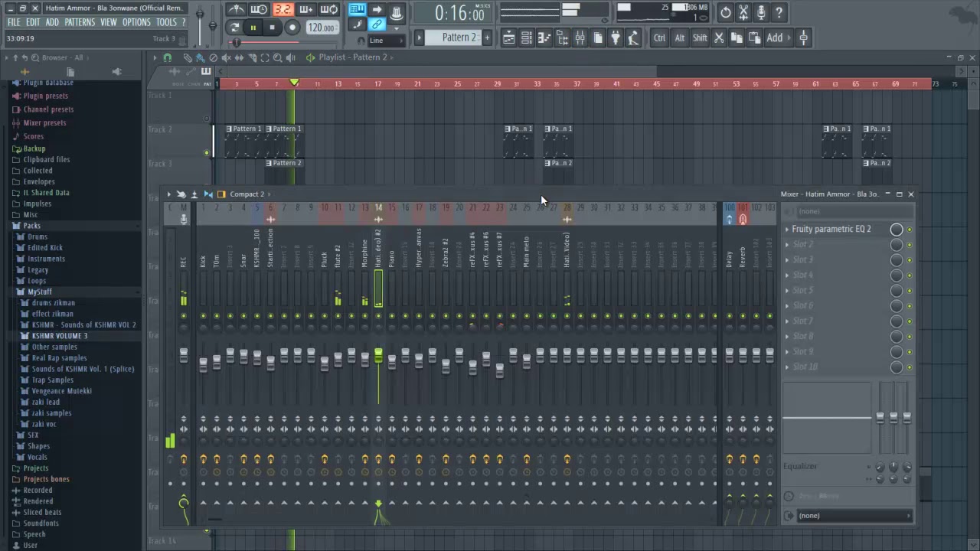
Task: Click the microphone recording icon
Action: click(x=761, y=12)
